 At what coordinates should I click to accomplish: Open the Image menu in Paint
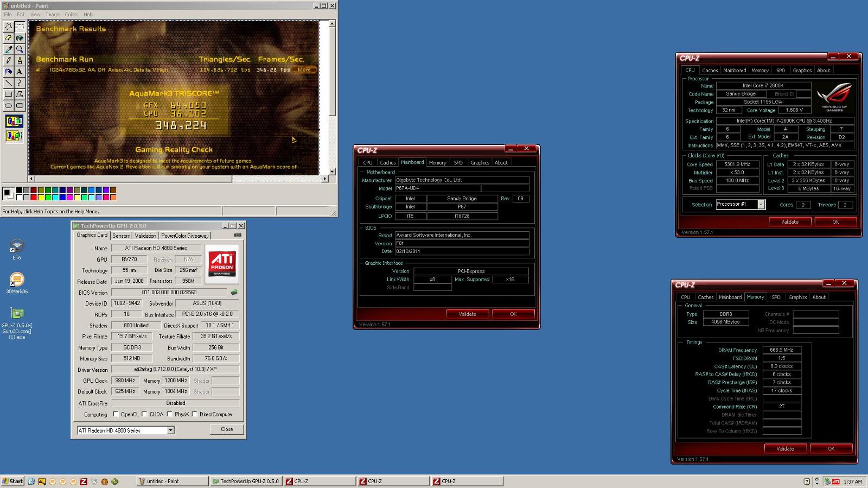coord(53,15)
